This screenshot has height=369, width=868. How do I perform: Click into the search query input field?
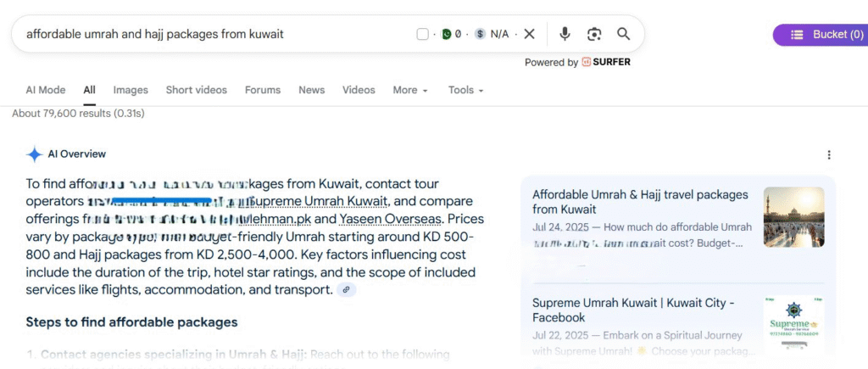coord(212,35)
